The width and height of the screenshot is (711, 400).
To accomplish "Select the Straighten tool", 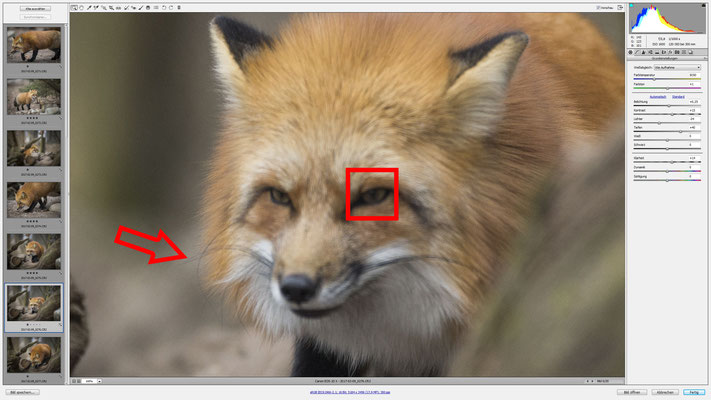I will pyautogui.click(x=118, y=7).
